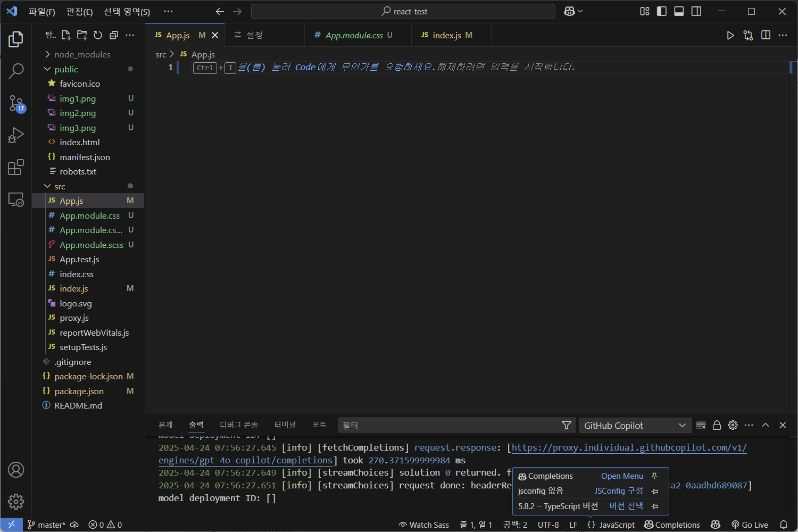
Task: Run the current file with play icon
Action: pos(730,35)
